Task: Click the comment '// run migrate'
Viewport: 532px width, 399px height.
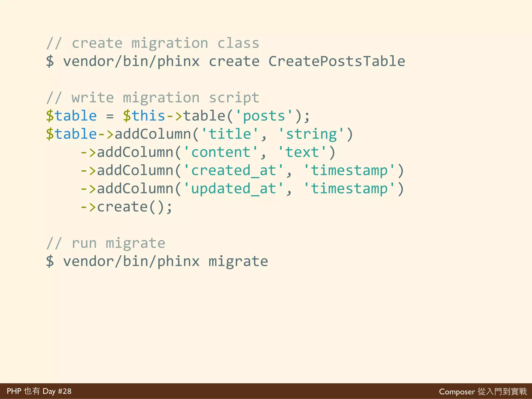Action: 106,243
